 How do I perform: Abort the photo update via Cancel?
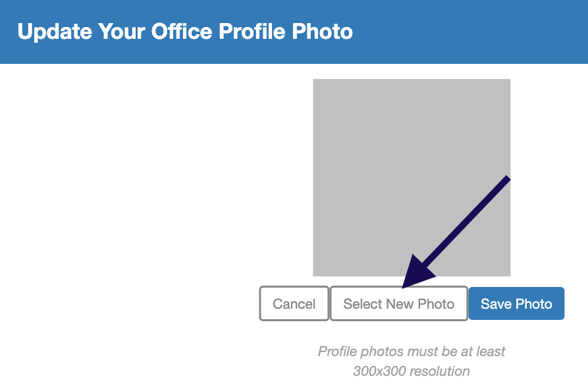pyautogui.click(x=294, y=303)
